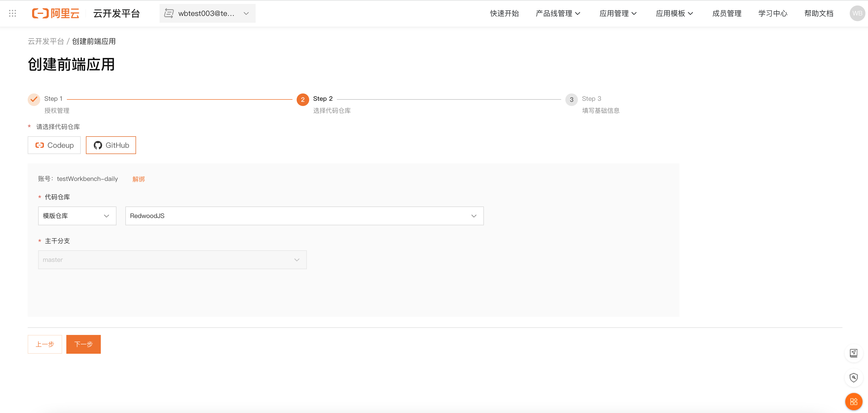Select the GitHub repository option
Image resolution: width=868 pixels, height=413 pixels.
point(111,145)
